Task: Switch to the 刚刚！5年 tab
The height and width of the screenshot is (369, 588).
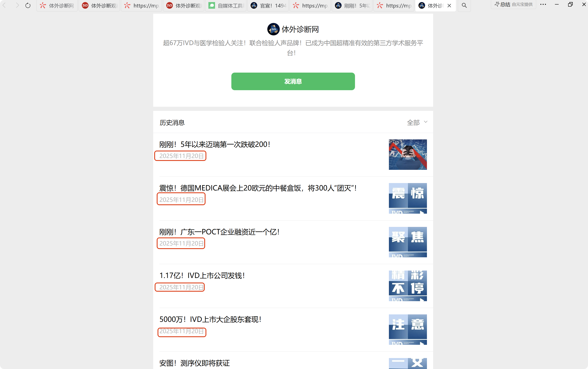Action: 352,6
